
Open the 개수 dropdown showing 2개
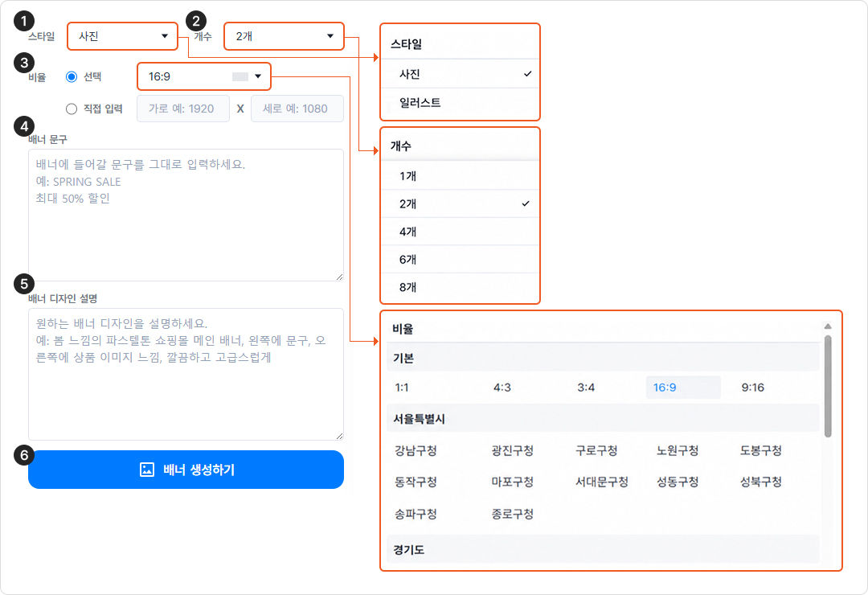284,36
